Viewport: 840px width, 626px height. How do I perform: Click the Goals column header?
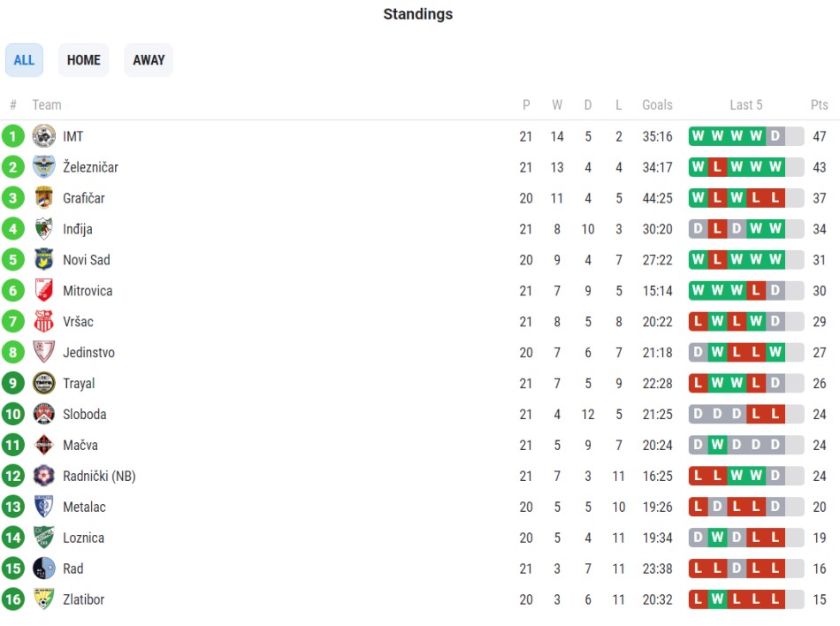[x=657, y=105]
